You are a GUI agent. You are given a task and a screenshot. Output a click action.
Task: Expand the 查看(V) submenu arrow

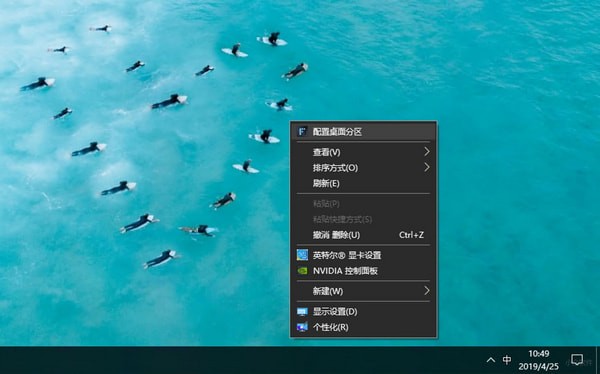point(427,152)
